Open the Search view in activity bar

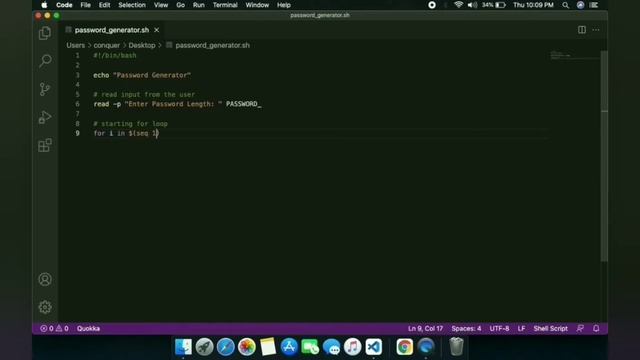pos(45,61)
